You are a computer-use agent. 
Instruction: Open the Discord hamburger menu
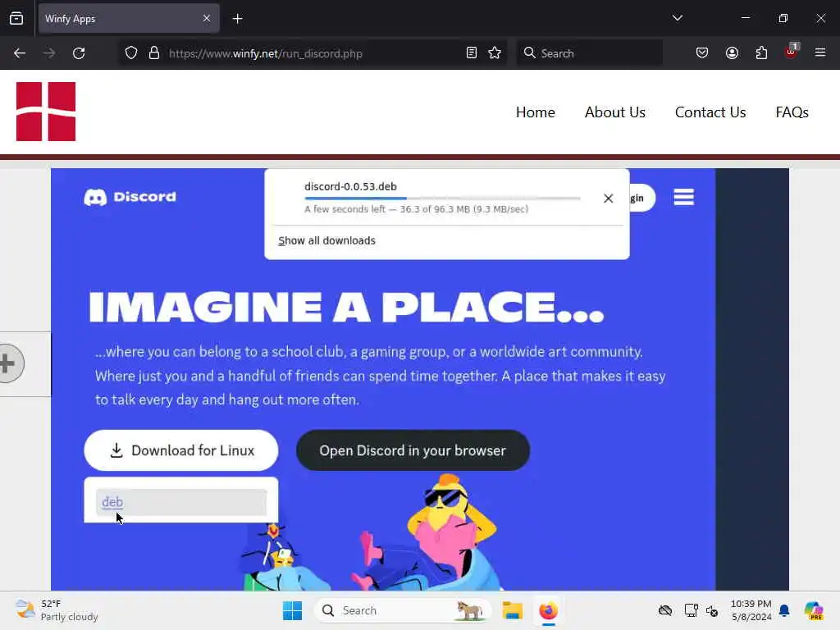tap(683, 197)
